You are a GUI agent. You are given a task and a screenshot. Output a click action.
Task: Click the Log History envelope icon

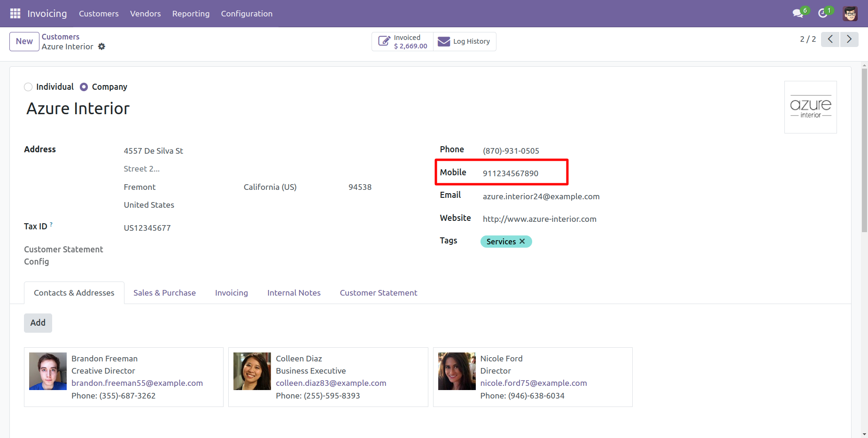pyautogui.click(x=444, y=41)
